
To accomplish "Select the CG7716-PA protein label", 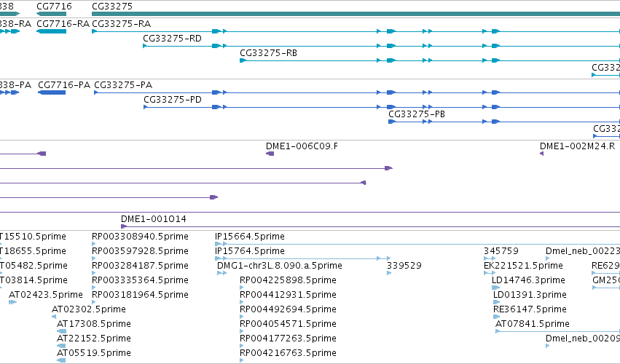I will [x=64, y=85].
